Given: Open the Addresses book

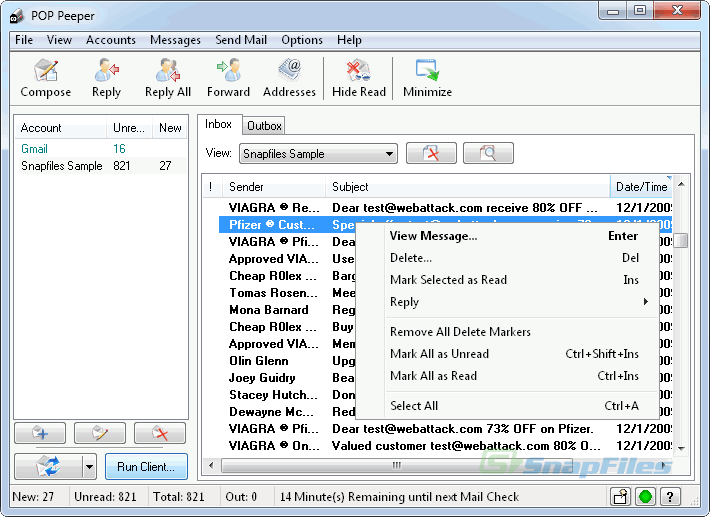Looking at the screenshot, I should pyautogui.click(x=289, y=78).
